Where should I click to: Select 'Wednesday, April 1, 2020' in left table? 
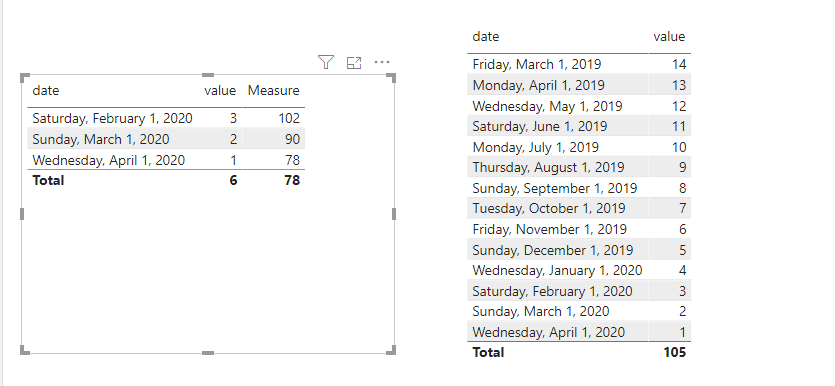(109, 160)
